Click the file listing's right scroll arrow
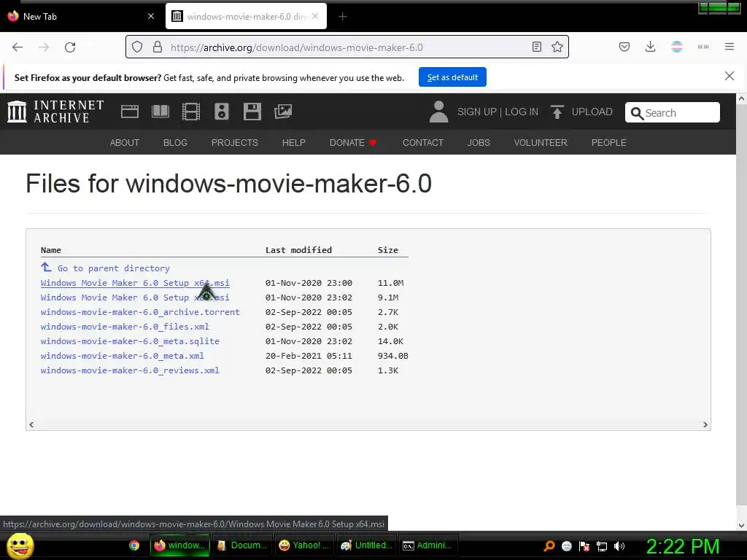Image resolution: width=747 pixels, height=560 pixels. pos(705,425)
